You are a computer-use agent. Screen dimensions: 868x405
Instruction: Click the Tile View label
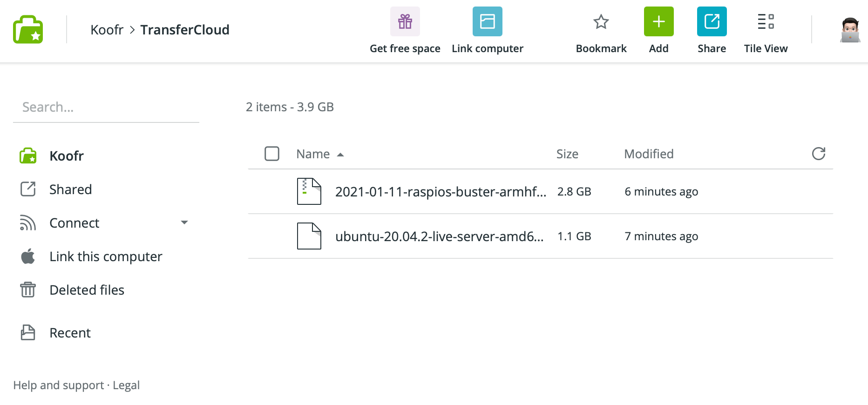(766, 48)
